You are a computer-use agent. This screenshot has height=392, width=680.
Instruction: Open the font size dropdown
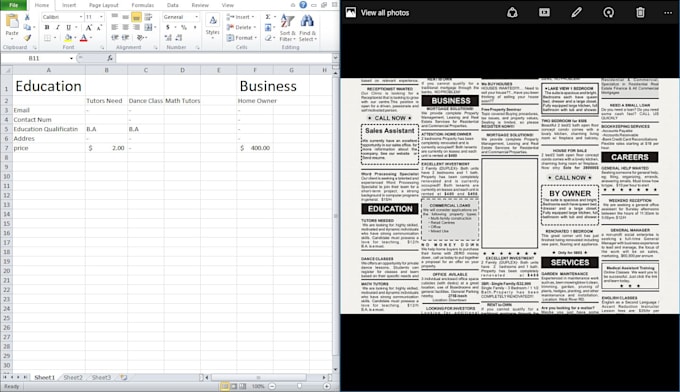point(101,17)
